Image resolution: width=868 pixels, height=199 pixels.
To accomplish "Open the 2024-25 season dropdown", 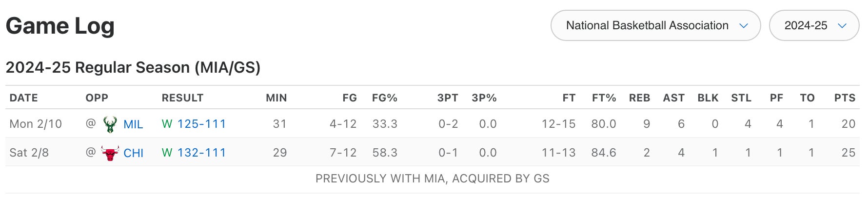I will 814,25.
